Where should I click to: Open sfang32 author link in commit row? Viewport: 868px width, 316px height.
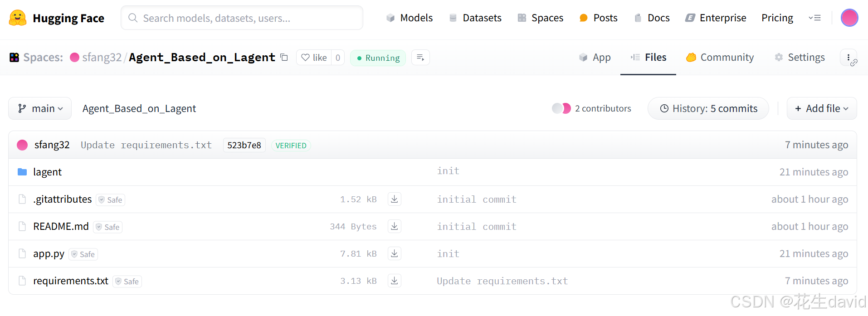tap(52, 145)
